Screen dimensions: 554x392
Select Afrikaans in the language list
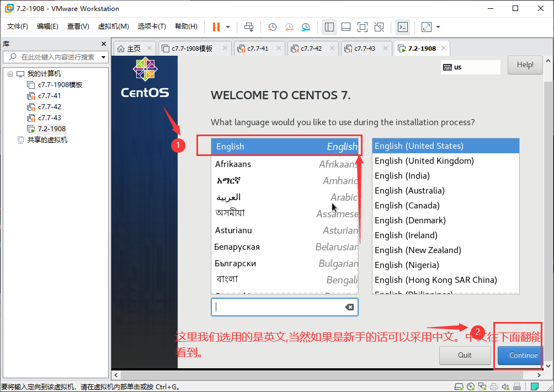pos(285,164)
